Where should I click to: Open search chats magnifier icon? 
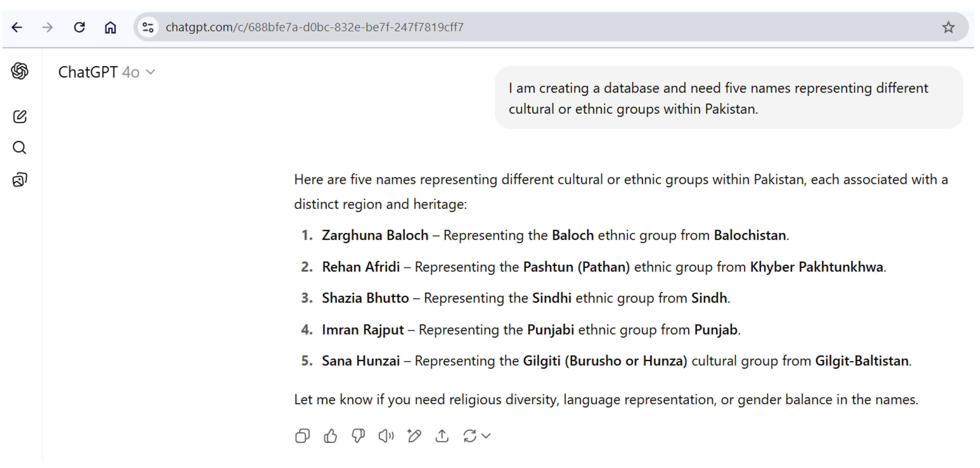pyautogui.click(x=20, y=147)
